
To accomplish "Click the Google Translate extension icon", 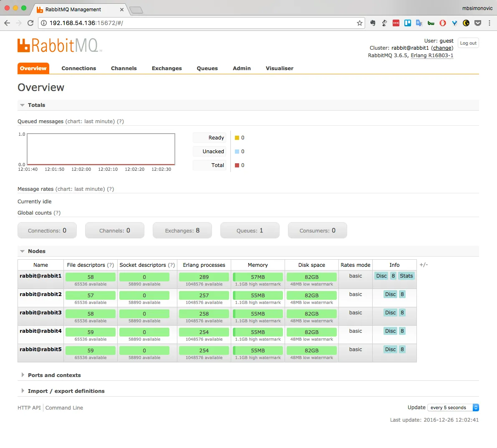I will [x=419, y=23].
